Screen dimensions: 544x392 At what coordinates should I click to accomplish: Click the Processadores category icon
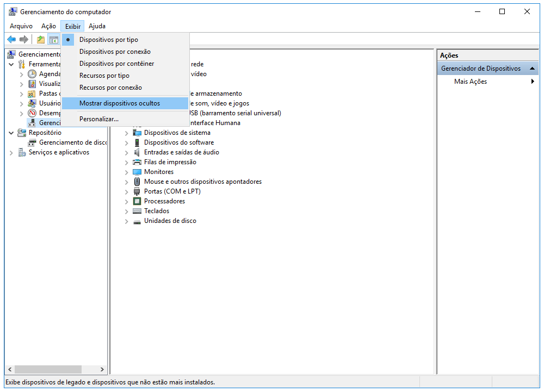pos(136,201)
